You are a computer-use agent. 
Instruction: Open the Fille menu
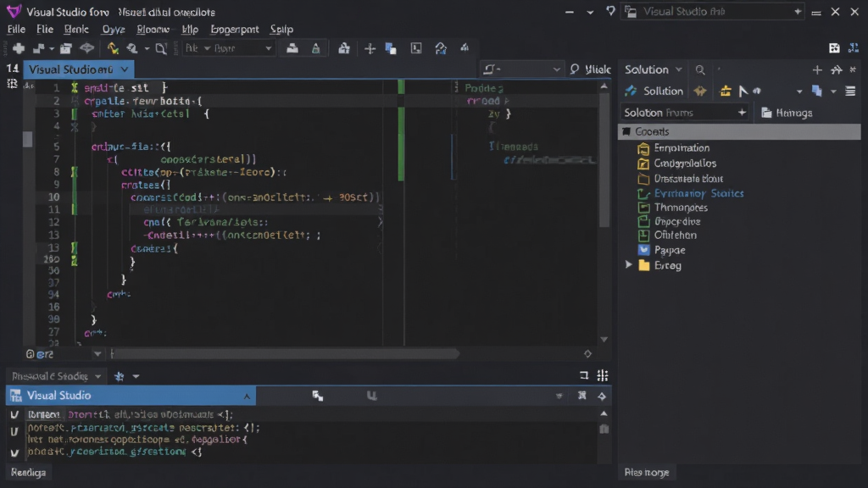click(x=16, y=30)
